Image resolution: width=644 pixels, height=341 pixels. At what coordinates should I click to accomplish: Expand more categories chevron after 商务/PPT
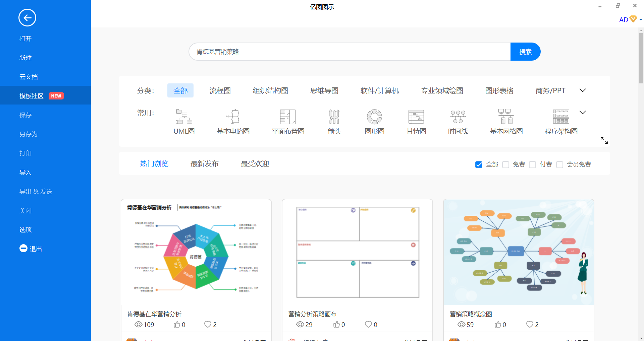[583, 90]
